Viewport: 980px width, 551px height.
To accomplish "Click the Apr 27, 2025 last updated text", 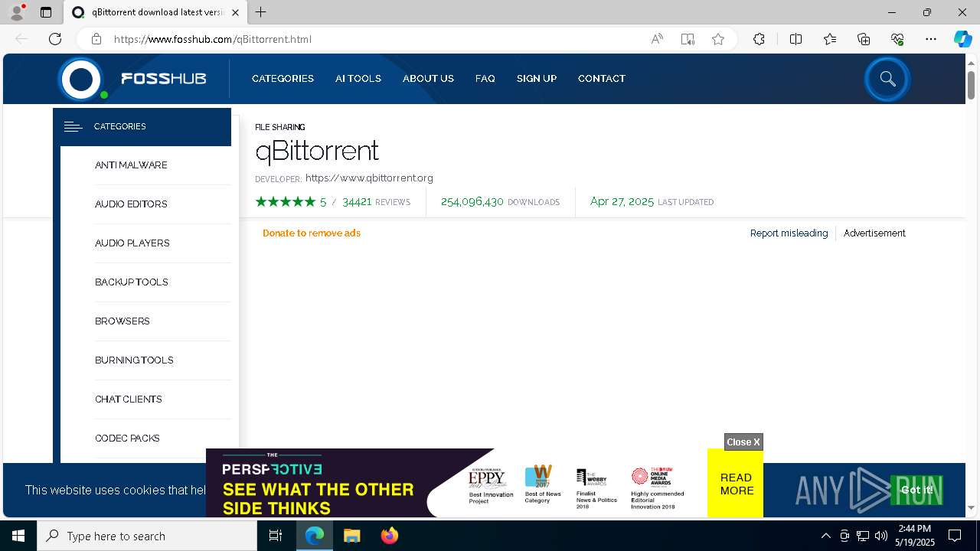I will click(622, 202).
